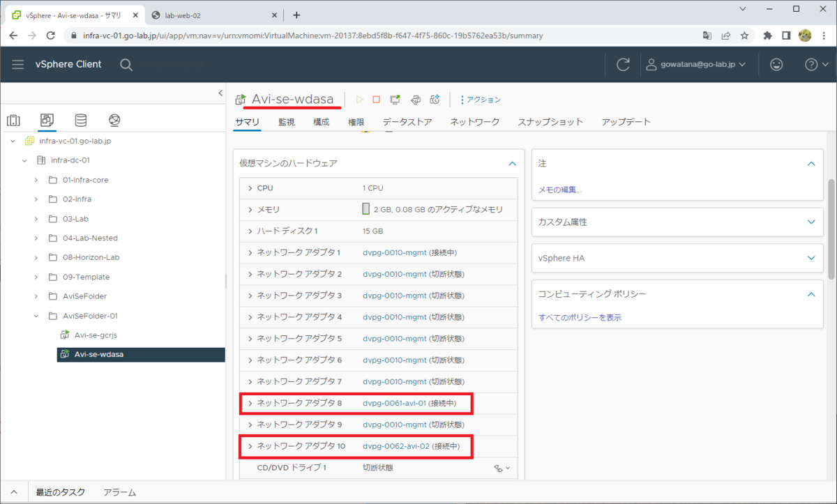Click すべてのポリシーを表示 link
Screen dimensions: 837x504
click(x=580, y=318)
